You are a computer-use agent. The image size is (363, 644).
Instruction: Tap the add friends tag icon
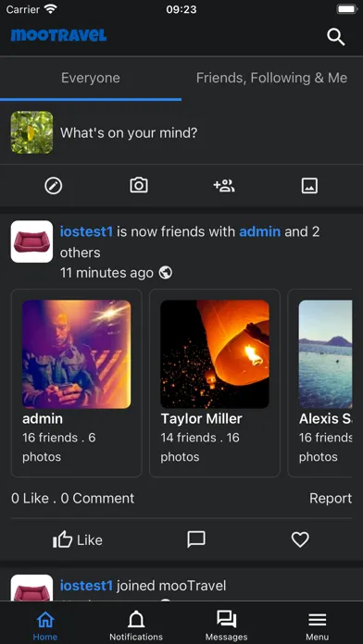224,186
